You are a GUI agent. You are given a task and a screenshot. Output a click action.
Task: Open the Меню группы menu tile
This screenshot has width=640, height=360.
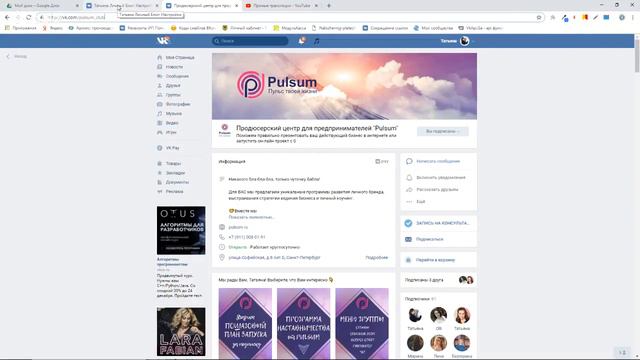(x=362, y=324)
